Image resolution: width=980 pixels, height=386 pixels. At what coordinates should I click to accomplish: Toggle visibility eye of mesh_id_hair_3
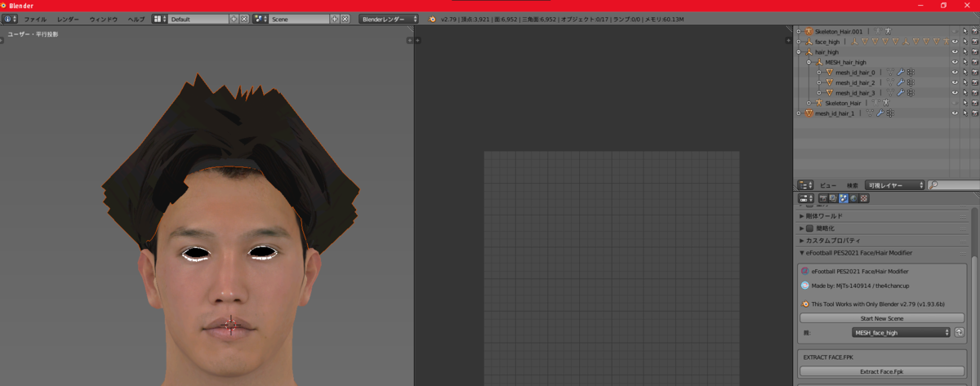point(954,93)
